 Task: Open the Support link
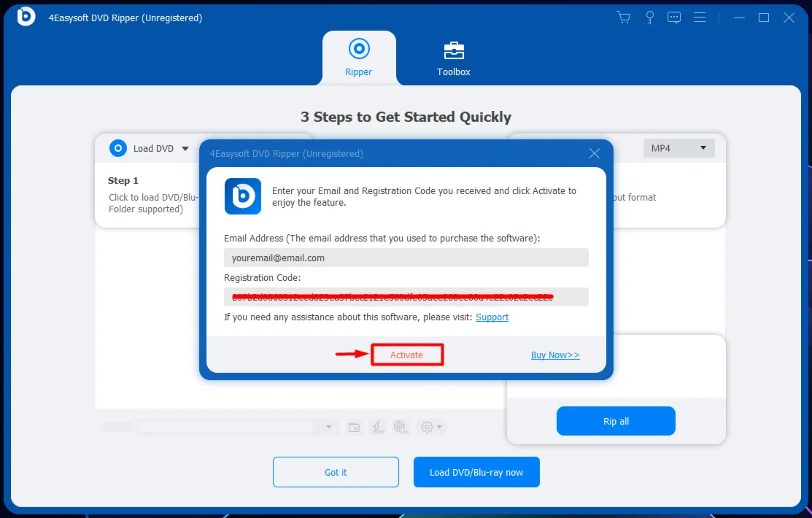(492, 317)
